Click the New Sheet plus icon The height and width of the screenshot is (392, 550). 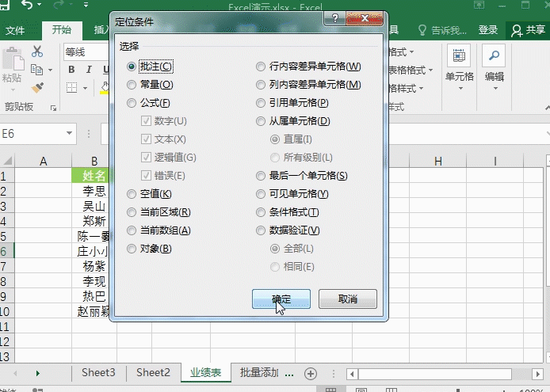[x=311, y=374]
